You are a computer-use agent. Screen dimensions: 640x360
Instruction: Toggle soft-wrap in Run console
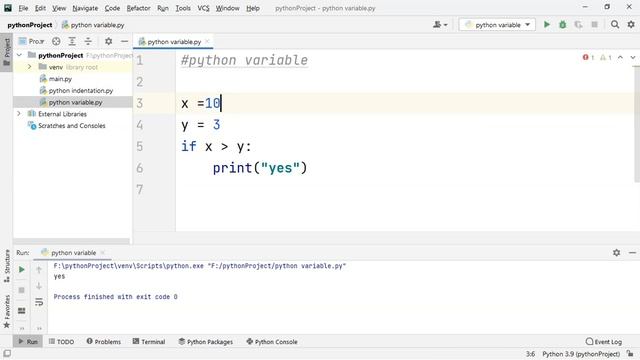coord(39,302)
